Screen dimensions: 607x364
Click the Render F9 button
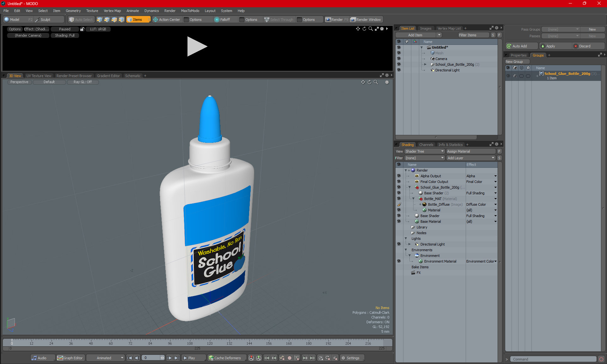[x=337, y=20]
